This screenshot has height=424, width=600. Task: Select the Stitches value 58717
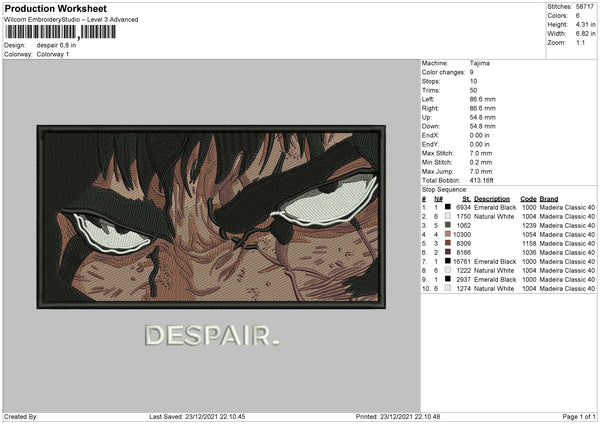585,7
